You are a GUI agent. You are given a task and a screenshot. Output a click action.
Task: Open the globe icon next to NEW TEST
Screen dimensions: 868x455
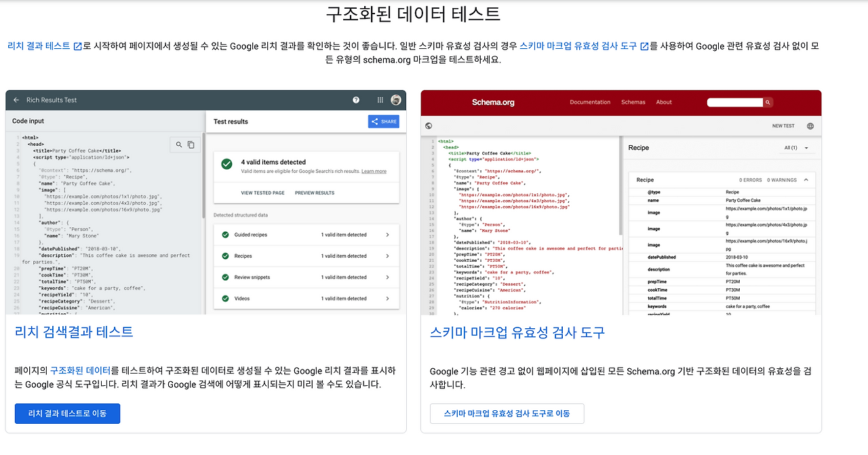(811, 125)
